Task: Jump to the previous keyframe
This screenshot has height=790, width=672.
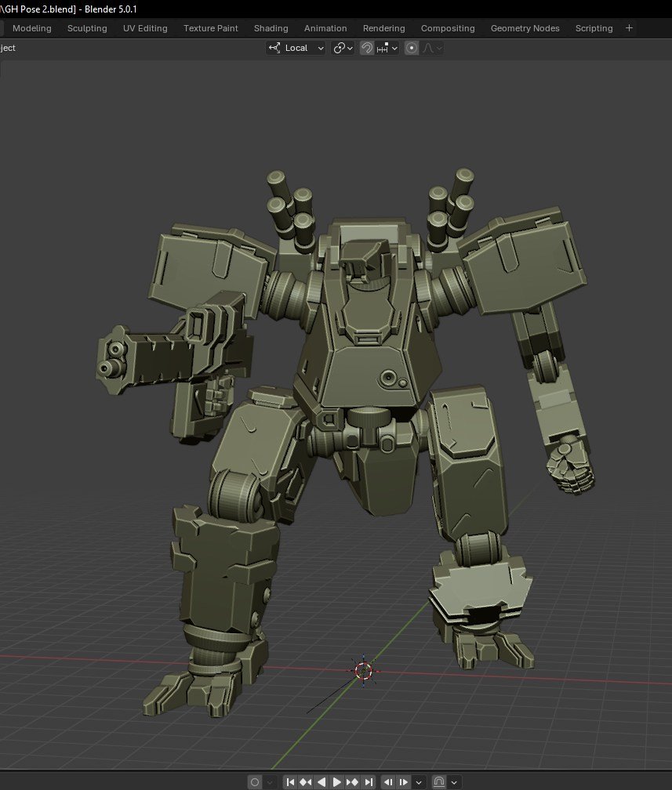Action: (306, 782)
